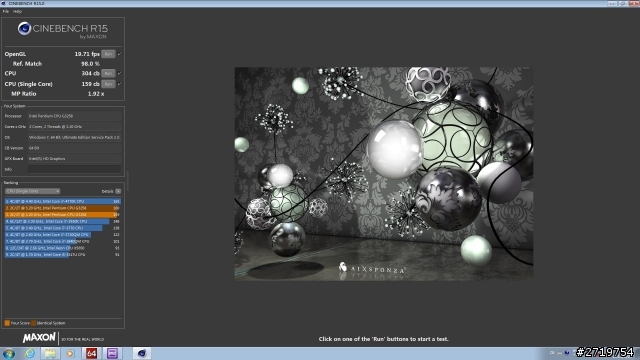Open the Windows Start menu

(x=9, y=353)
